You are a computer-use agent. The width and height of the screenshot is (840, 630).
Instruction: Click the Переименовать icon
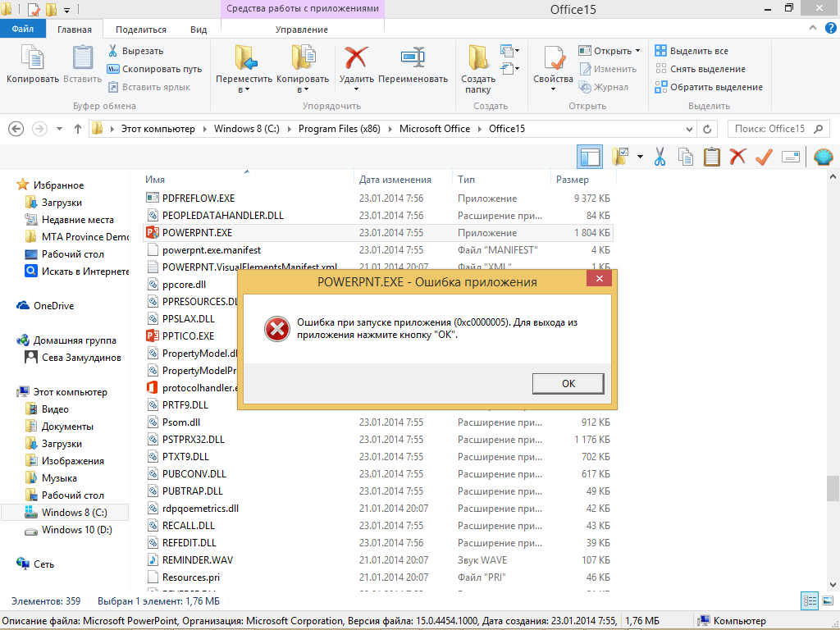(x=413, y=58)
